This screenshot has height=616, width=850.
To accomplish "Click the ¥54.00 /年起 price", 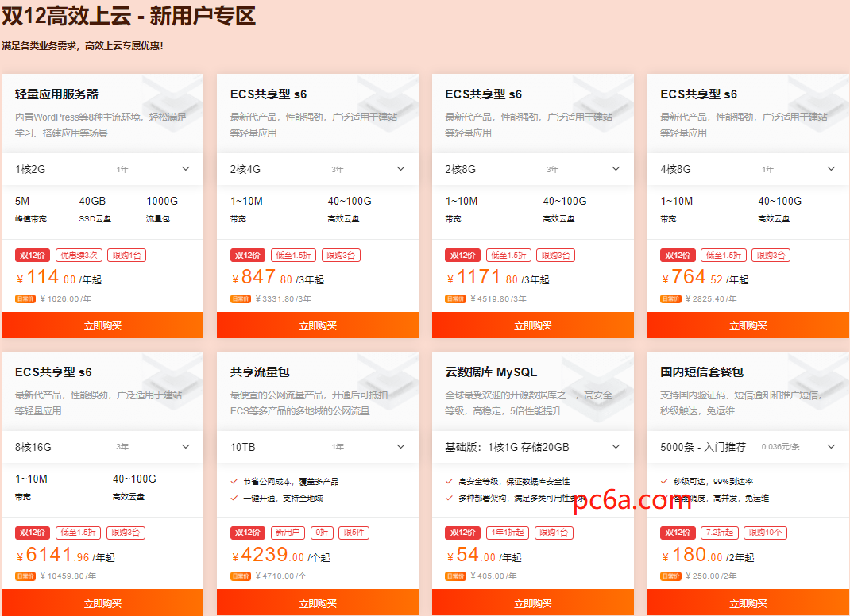I will click(484, 556).
